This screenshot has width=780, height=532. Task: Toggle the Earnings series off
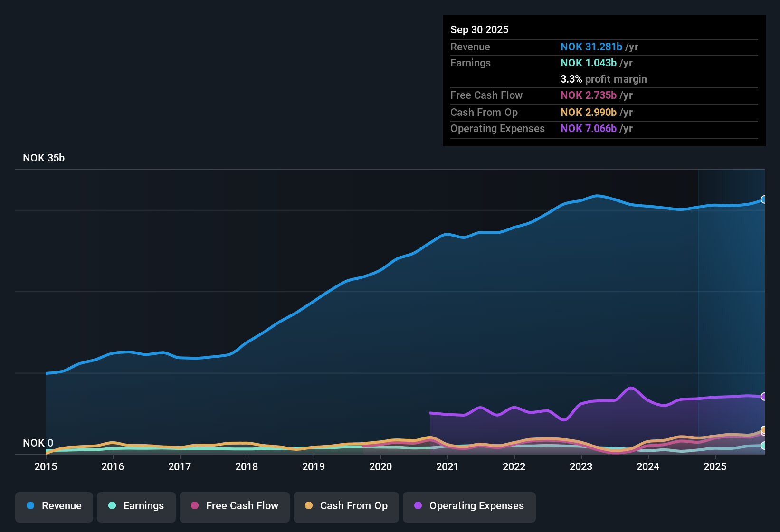tap(136, 506)
